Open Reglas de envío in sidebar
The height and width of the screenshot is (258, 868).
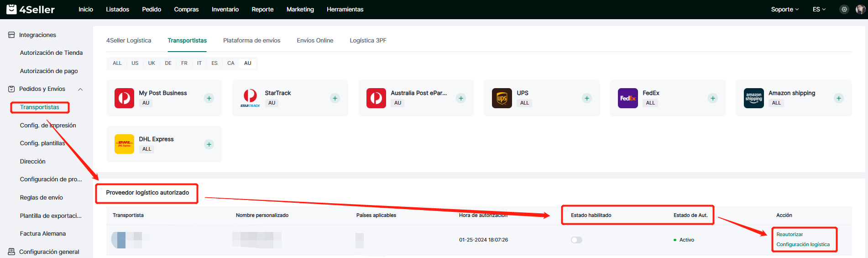click(x=42, y=197)
